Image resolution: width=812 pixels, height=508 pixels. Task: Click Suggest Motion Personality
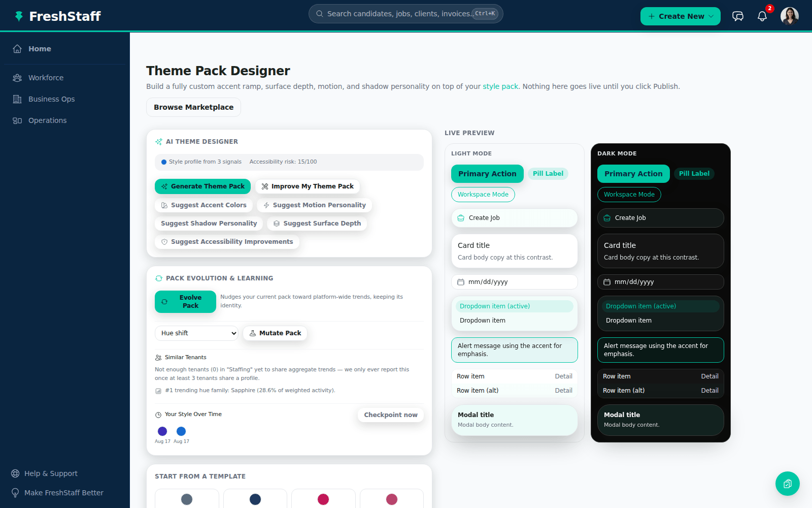(314, 205)
